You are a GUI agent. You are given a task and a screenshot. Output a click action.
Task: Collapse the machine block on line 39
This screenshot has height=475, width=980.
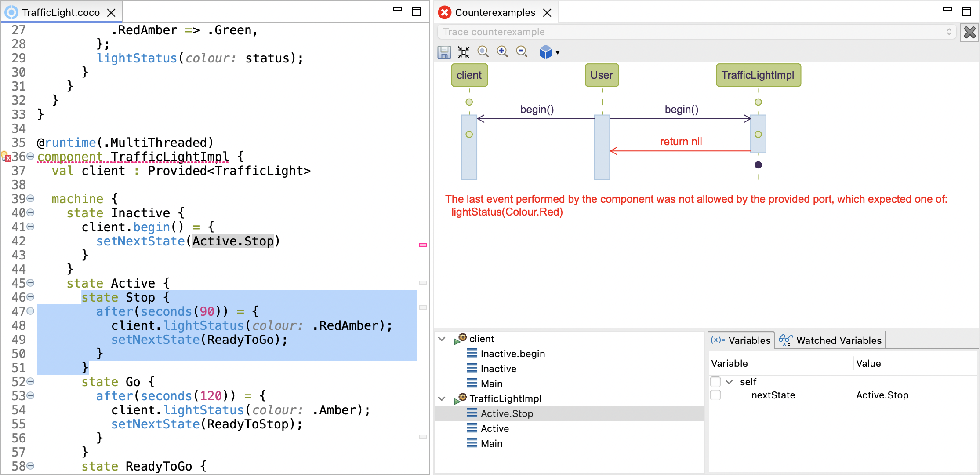point(30,198)
